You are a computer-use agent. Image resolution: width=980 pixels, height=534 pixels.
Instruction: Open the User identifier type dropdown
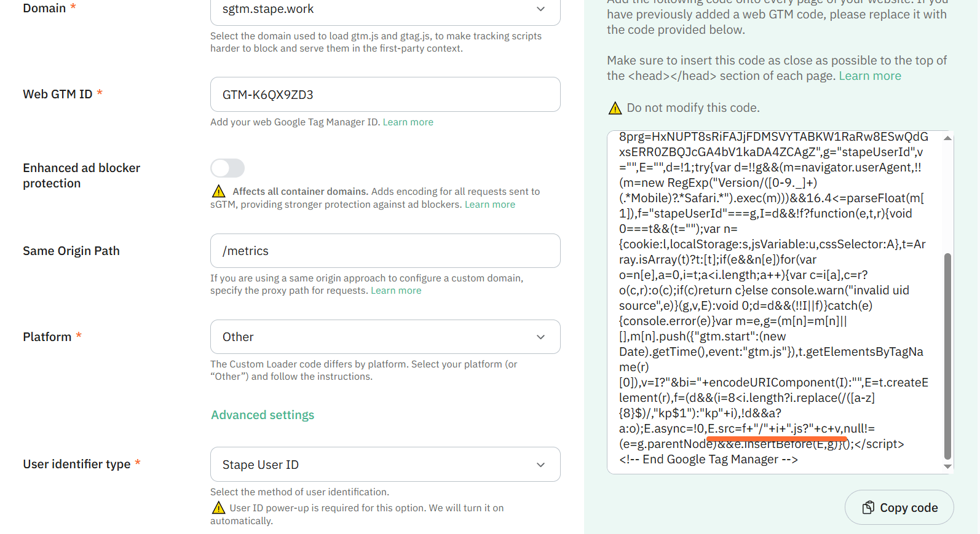tap(385, 465)
